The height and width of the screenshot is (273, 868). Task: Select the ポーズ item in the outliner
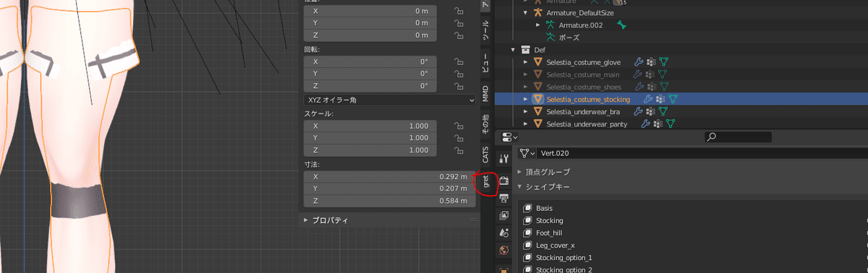point(569,38)
